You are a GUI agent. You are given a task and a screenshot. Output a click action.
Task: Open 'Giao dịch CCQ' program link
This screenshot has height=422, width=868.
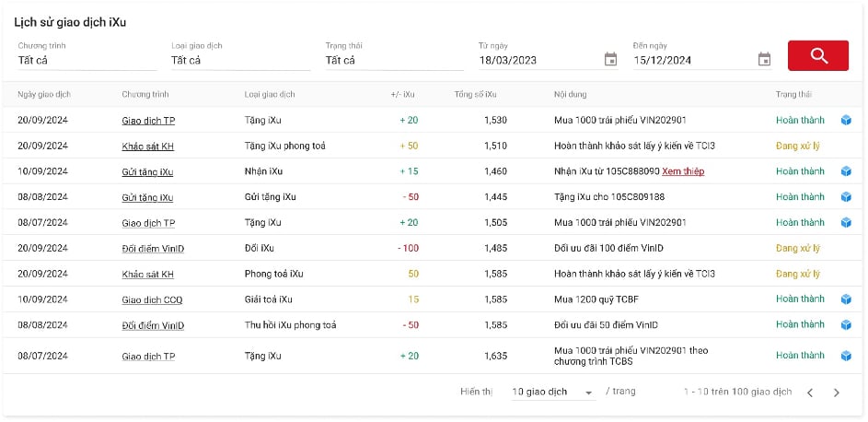pos(152,300)
